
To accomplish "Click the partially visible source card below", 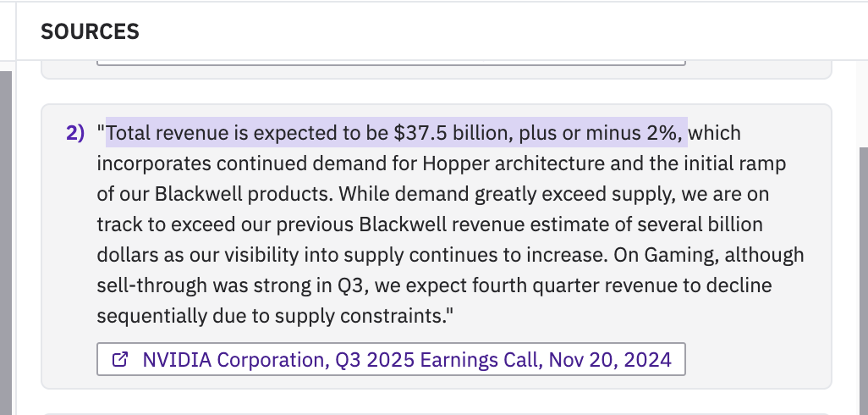I will point(436,409).
